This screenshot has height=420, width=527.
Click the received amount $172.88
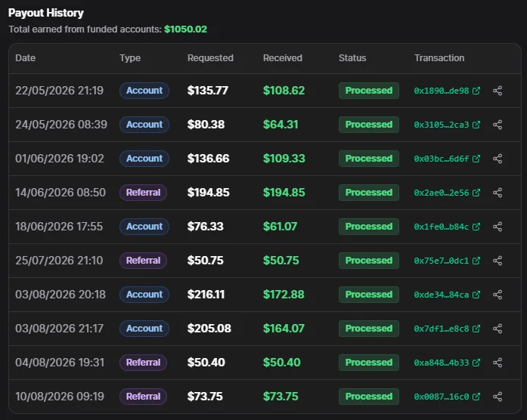point(284,295)
